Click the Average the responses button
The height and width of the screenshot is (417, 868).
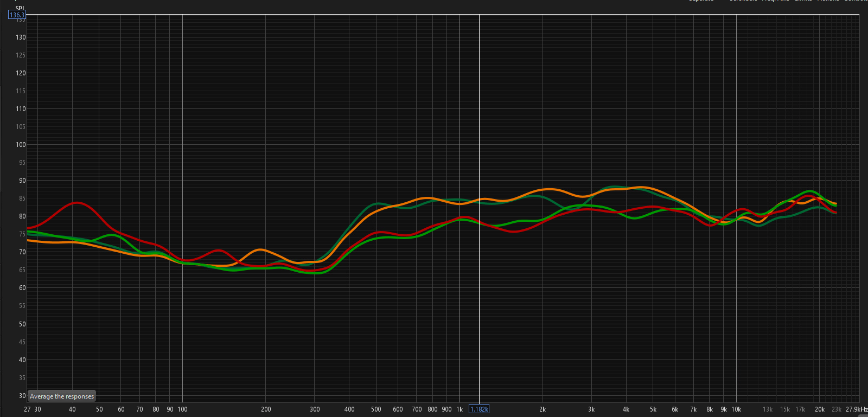(62, 396)
